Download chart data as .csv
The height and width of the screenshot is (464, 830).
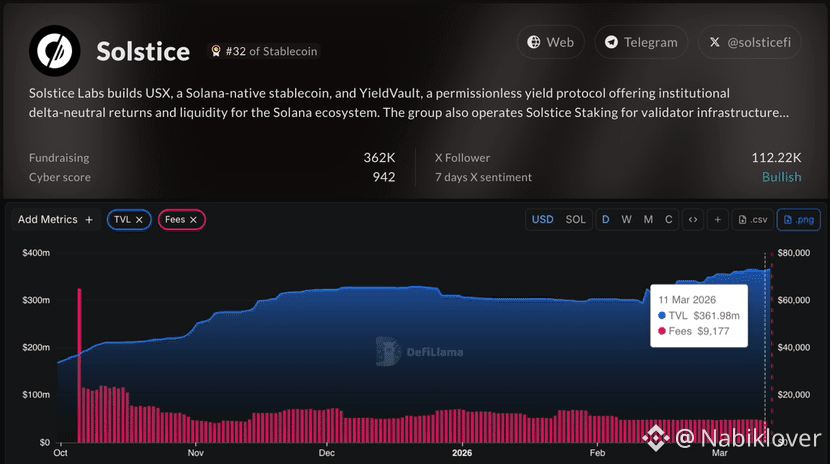753,220
